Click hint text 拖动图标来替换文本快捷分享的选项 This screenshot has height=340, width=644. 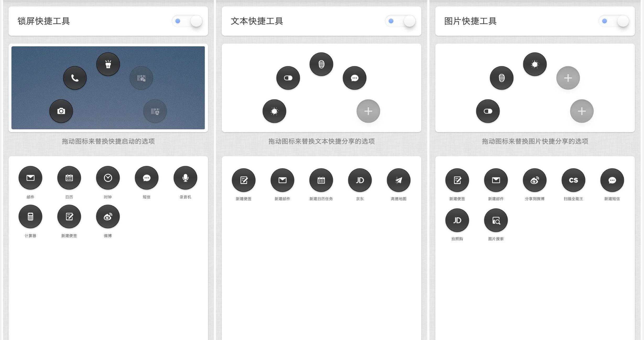click(321, 141)
